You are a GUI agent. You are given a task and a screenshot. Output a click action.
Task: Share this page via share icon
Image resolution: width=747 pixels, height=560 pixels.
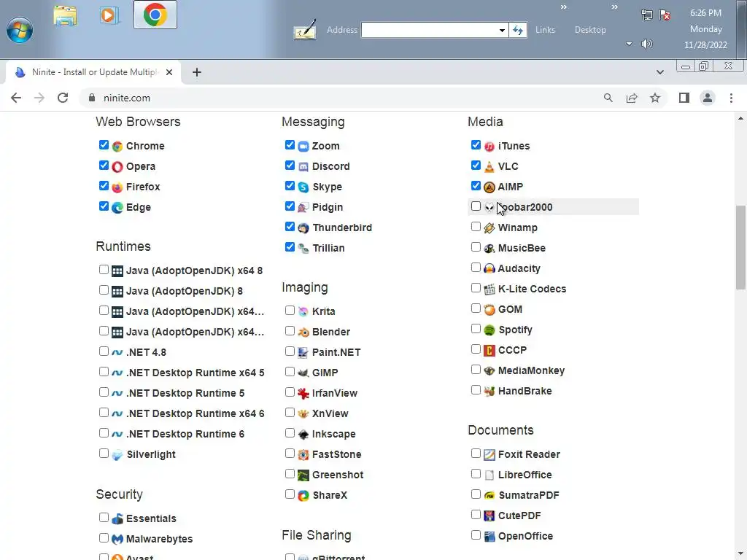632,98
